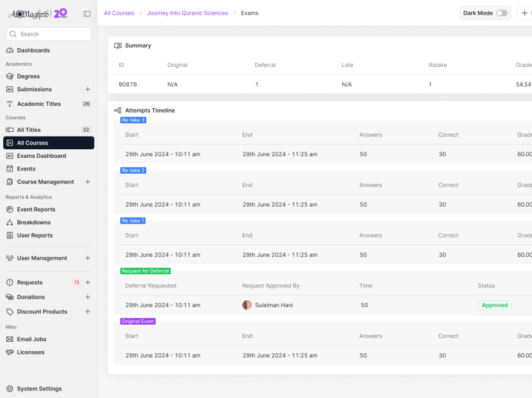Open User Reports menu item
Image resolution: width=532 pixels, height=398 pixels.
tap(48, 235)
